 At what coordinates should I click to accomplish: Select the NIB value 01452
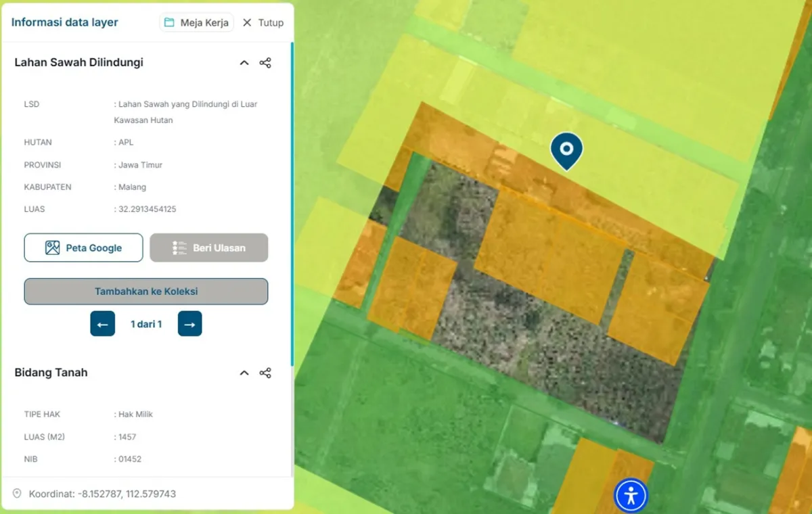129,459
